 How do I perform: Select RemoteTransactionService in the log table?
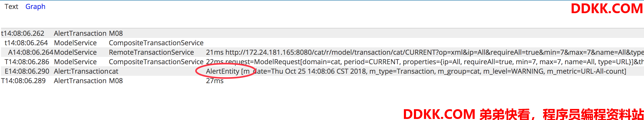151,52
